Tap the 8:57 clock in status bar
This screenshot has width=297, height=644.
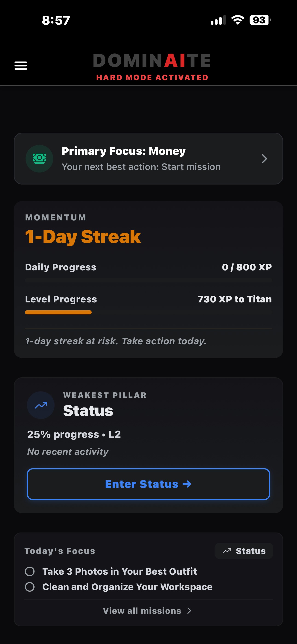[x=56, y=20]
